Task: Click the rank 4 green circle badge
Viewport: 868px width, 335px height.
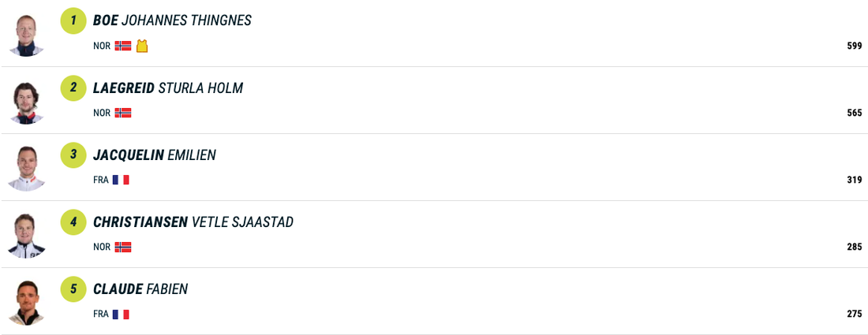Action: click(73, 222)
